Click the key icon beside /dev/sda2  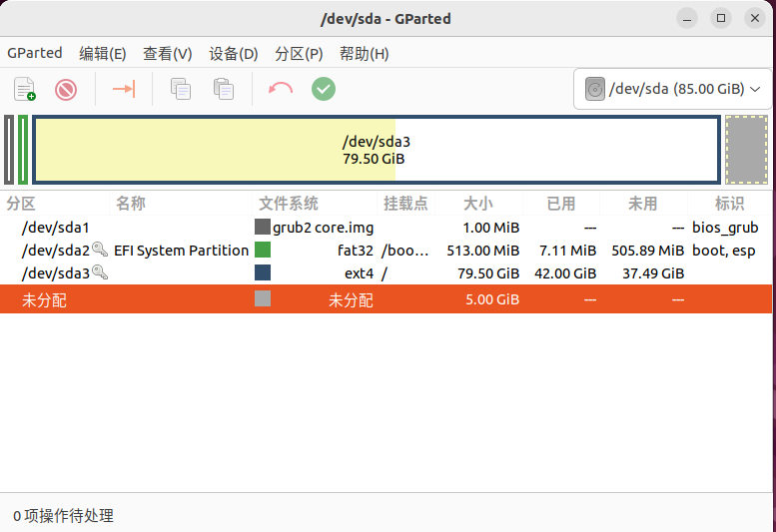(x=100, y=250)
